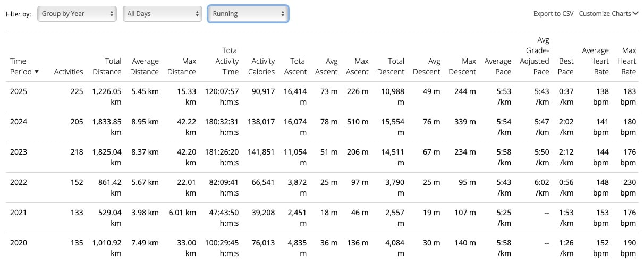Screen dimensions: 644x263
Task: Sort by Activity Calories column
Action: (x=262, y=66)
